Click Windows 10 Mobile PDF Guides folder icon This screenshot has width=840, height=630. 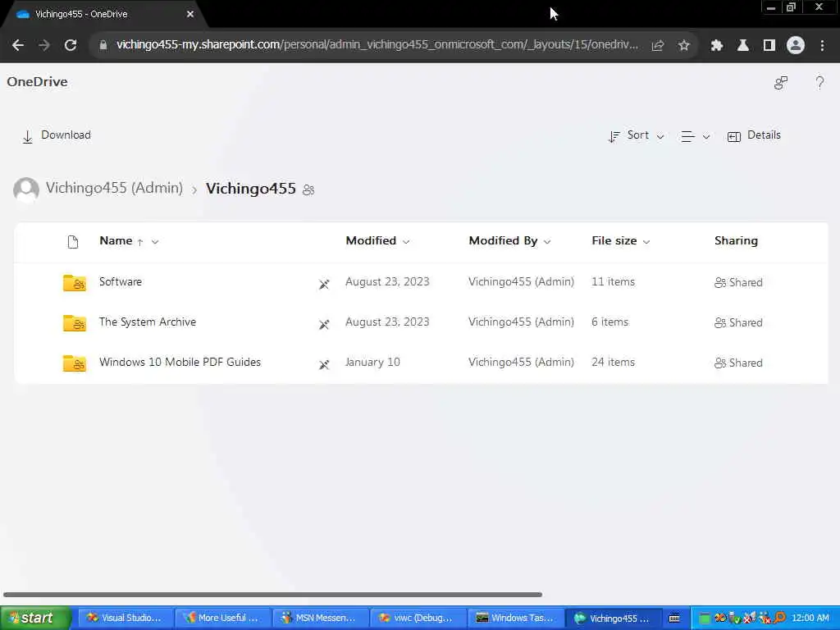(75, 363)
